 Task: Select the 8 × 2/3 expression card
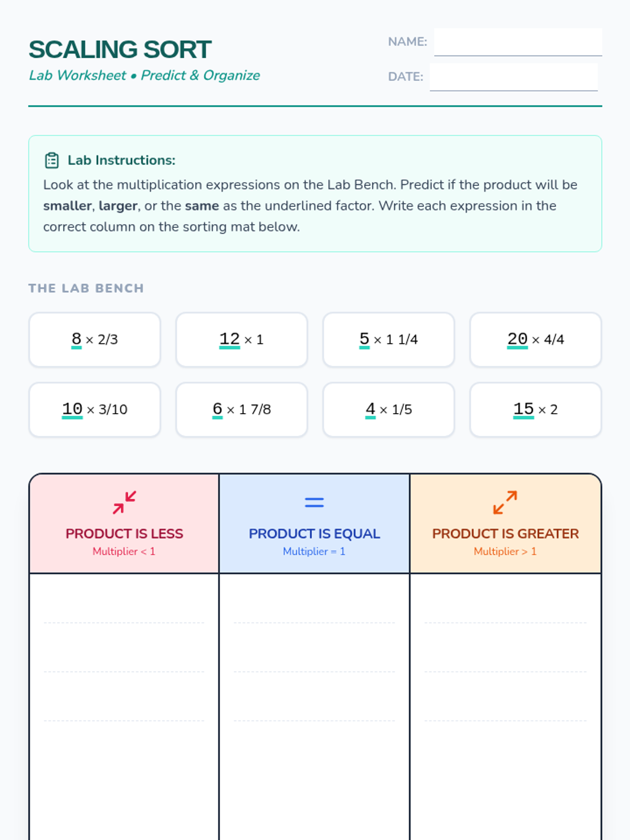coord(94,340)
